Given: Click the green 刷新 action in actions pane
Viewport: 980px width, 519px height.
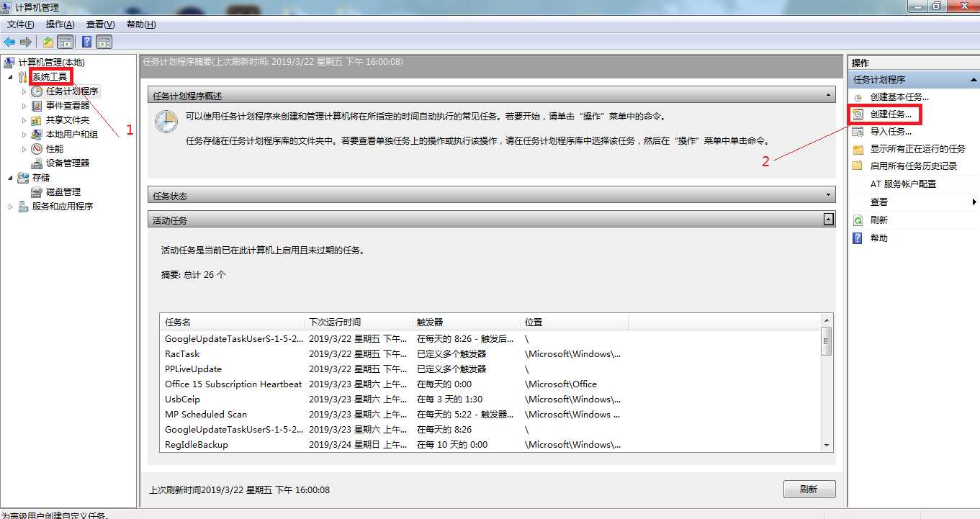Looking at the screenshot, I should click(x=878, y=220).
